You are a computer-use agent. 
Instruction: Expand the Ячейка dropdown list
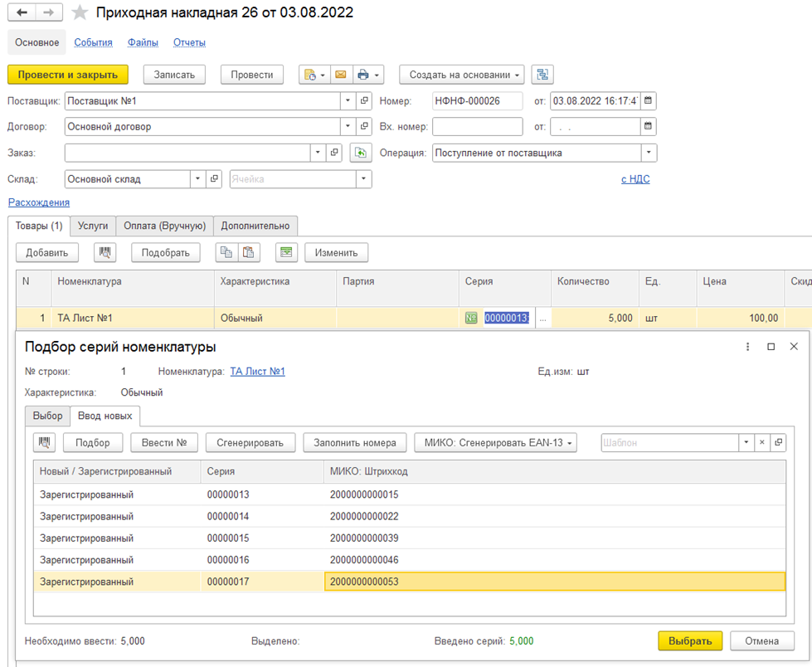tap(363, 178)
